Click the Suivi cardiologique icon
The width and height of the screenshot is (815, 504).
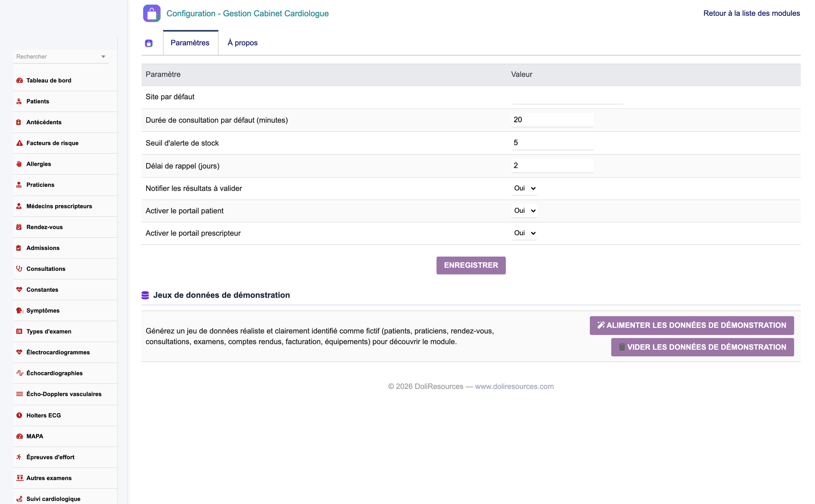point(19,499)
